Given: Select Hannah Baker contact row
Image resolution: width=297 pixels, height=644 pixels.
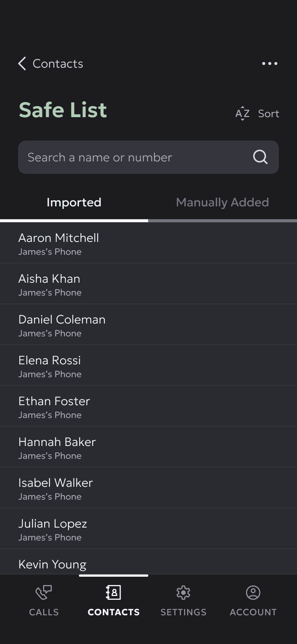Looking at the screenshot, I should (148, 447).
